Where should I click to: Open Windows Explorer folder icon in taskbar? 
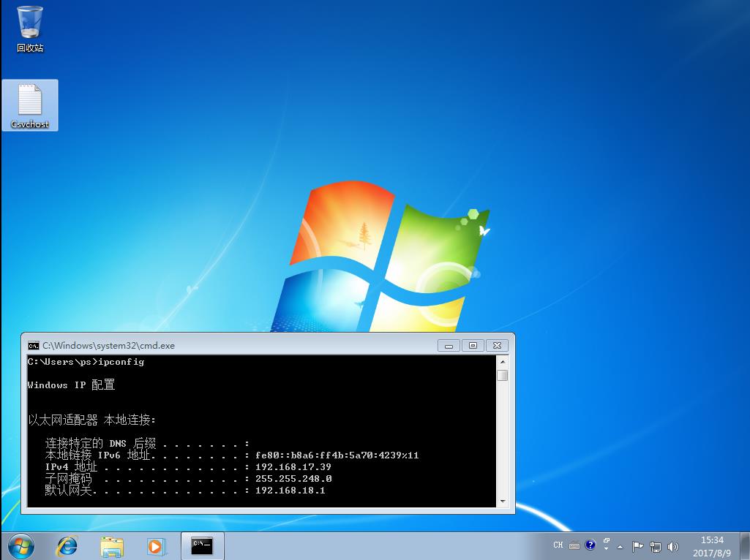pos(112,545)
